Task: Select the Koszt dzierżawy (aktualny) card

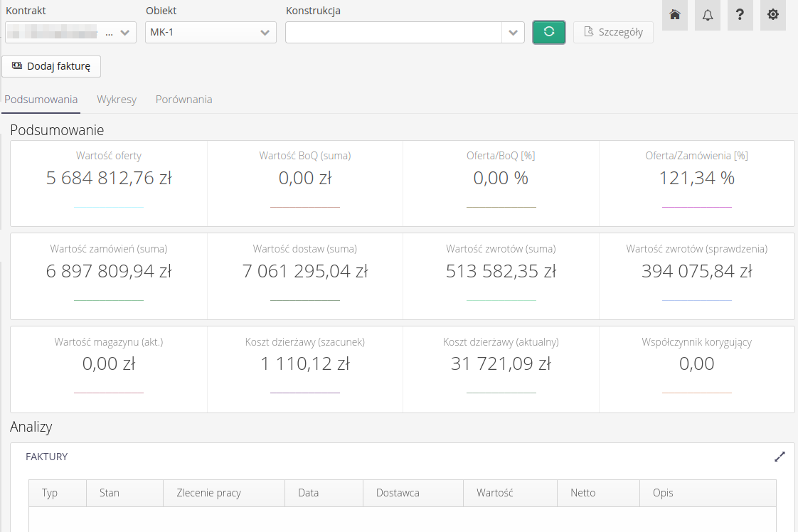Action: click(x=501, y=369)
